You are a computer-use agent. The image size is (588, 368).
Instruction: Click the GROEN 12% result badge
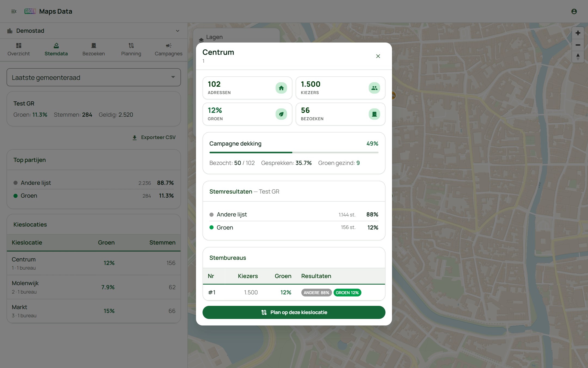pos(347,292)
